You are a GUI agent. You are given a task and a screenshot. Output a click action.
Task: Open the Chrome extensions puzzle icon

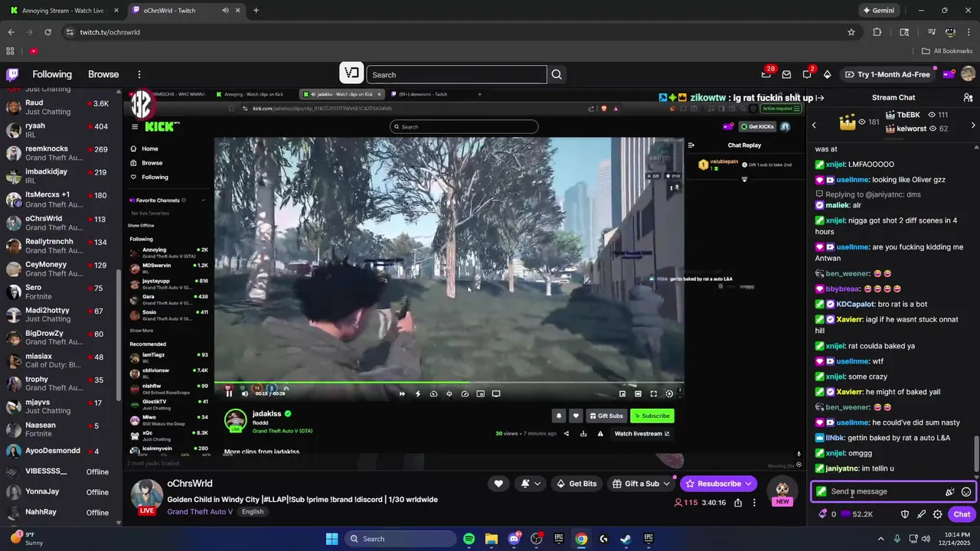point(877,32)
